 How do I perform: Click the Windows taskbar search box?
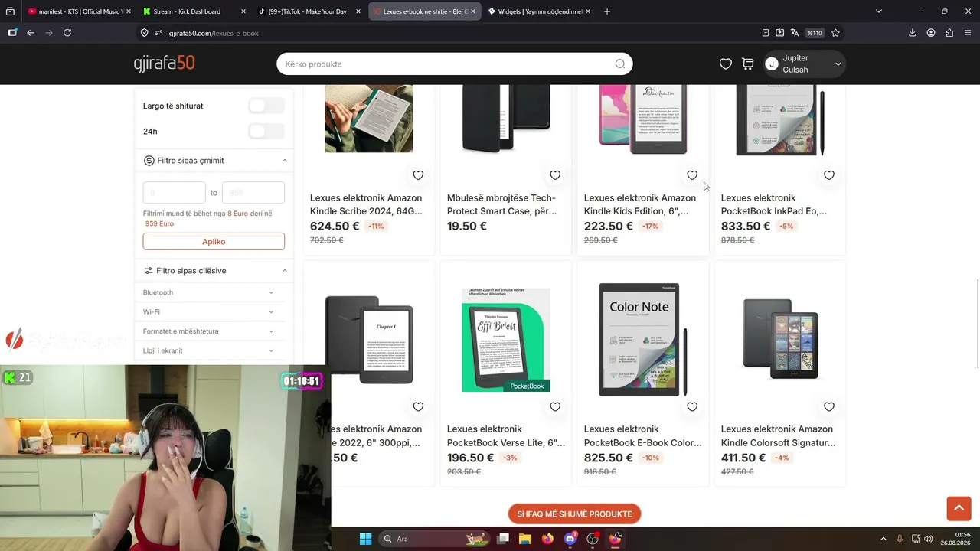coord(434,539)
